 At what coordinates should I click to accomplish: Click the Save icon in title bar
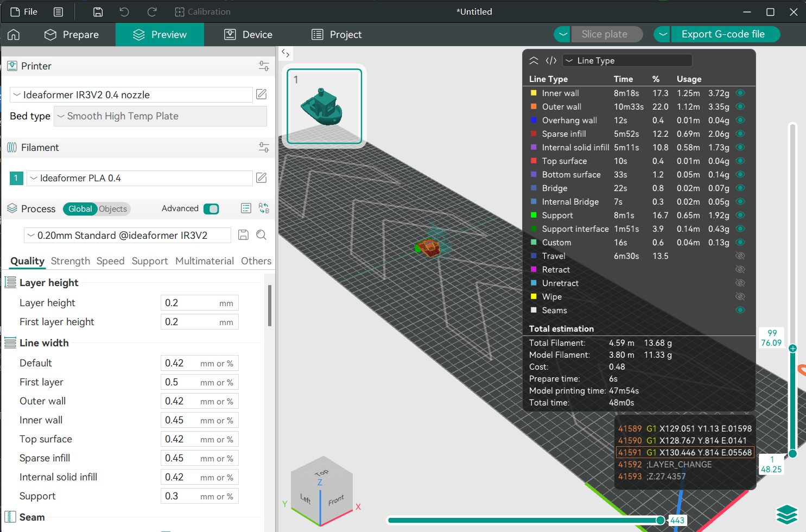[x=98, y=12]
